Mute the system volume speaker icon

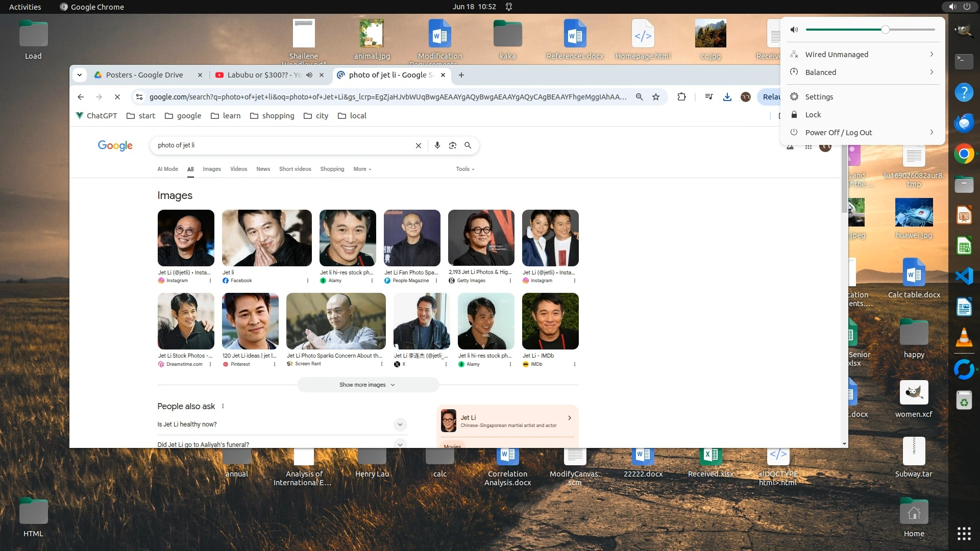click(794, 30)
